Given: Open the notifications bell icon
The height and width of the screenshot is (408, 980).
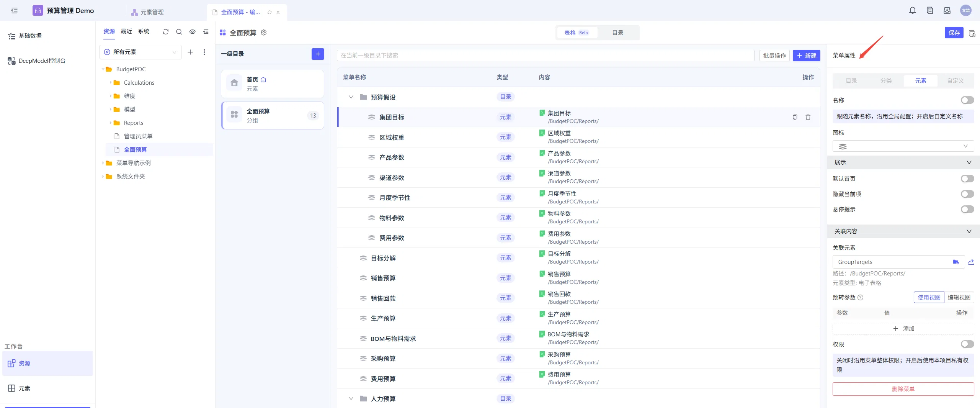Looking at the screenshot, I should (913, 11).
